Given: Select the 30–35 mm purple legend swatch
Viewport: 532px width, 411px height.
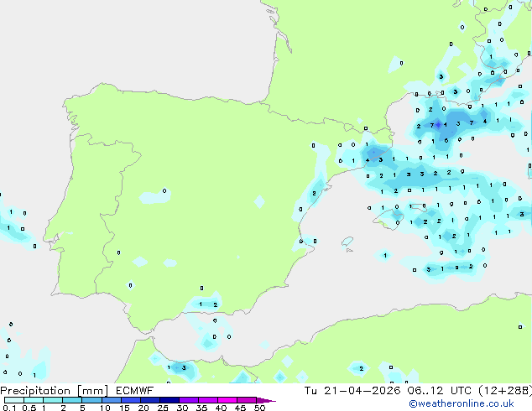Looking at the screenshot, I should [189, 400].
